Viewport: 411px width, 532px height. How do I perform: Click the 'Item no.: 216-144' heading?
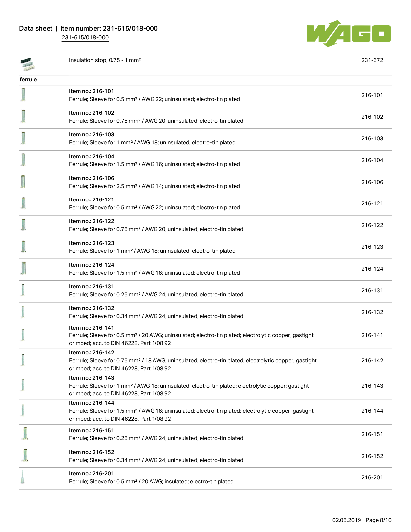click(x=91, y=403)
